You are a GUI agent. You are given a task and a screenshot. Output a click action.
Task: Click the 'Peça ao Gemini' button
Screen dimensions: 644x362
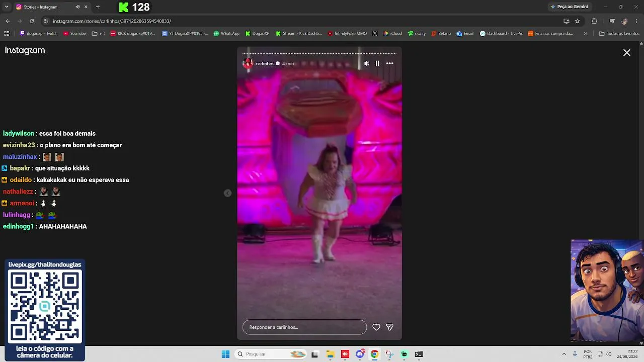(569, 7)
